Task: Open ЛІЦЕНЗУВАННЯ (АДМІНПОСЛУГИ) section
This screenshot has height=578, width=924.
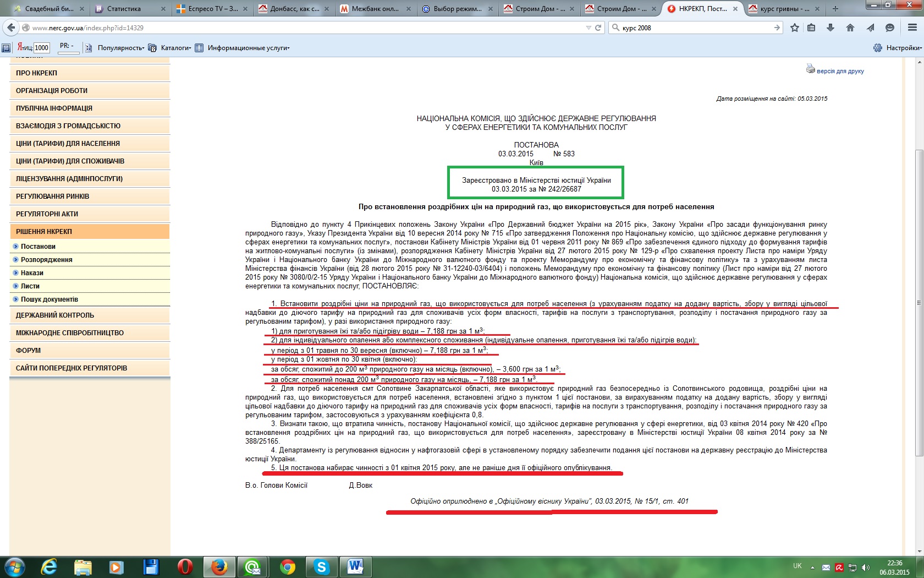Action: tap(90, 178)
